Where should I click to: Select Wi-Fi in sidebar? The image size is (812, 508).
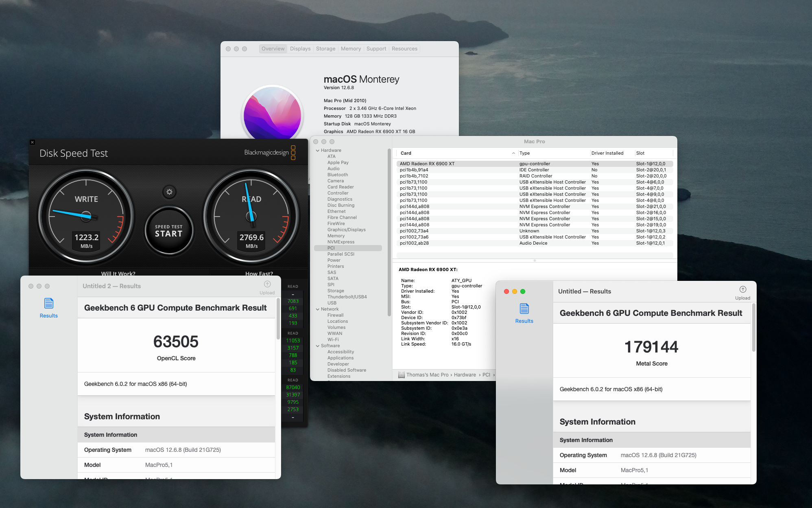coord(333,340)
